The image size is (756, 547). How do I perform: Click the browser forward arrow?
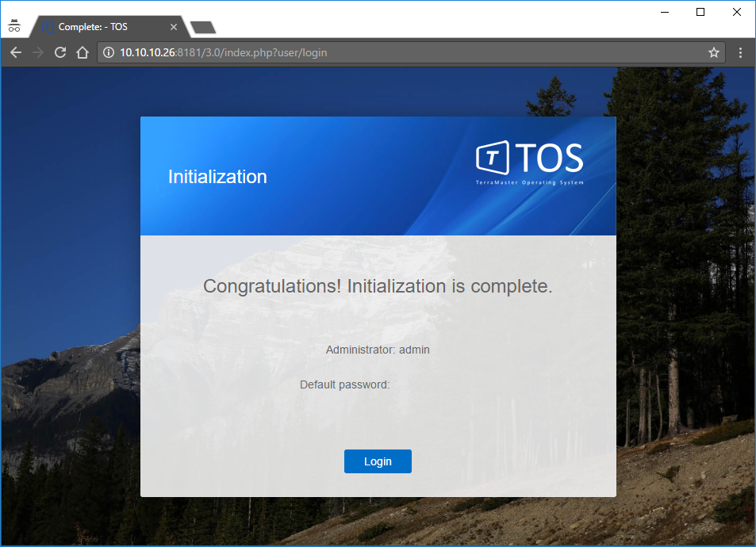[x=38, y=52]
